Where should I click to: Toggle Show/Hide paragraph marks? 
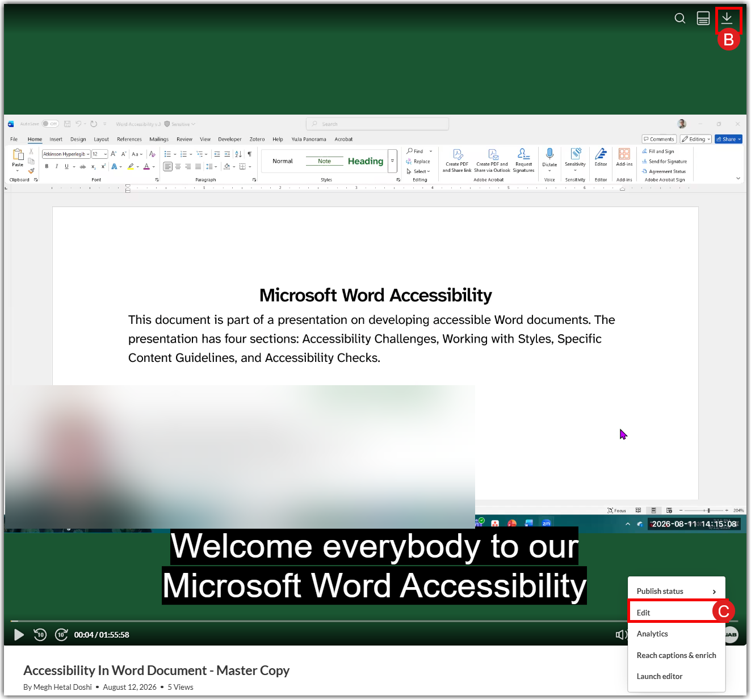[x=249, y=154]
